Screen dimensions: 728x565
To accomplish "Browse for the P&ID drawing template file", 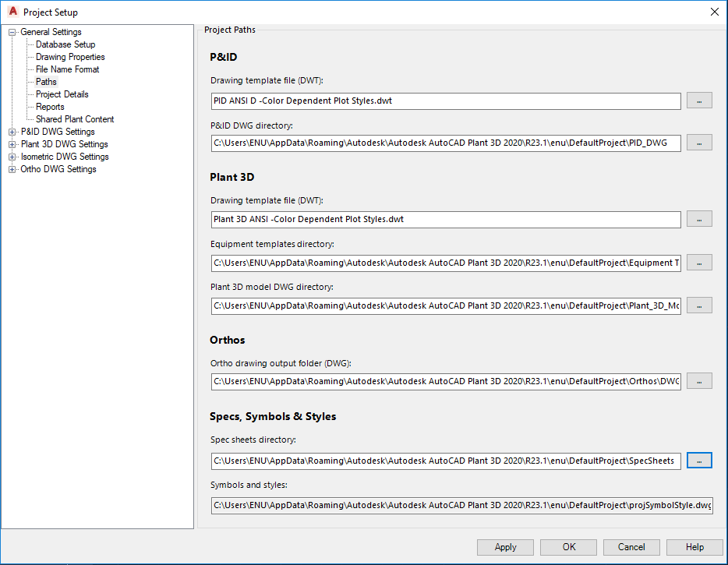I will pyautogui.click(x=699, y=101).
